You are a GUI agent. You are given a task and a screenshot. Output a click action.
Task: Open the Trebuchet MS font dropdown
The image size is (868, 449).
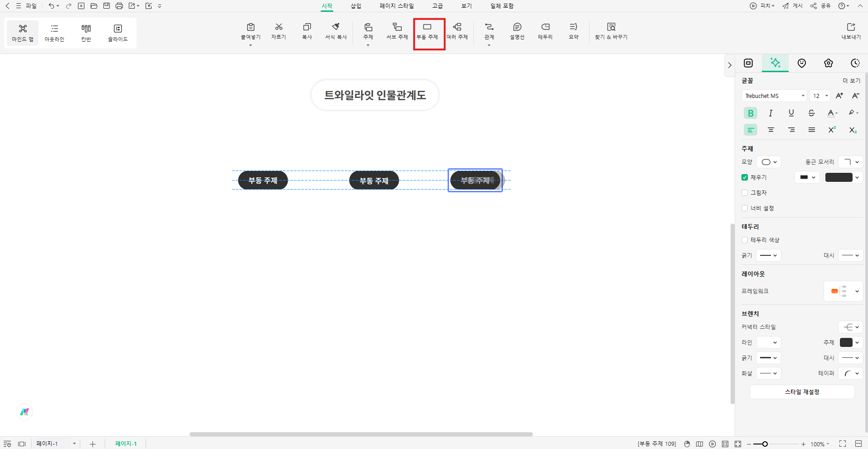pyautogui.click(x=774, y=96)
